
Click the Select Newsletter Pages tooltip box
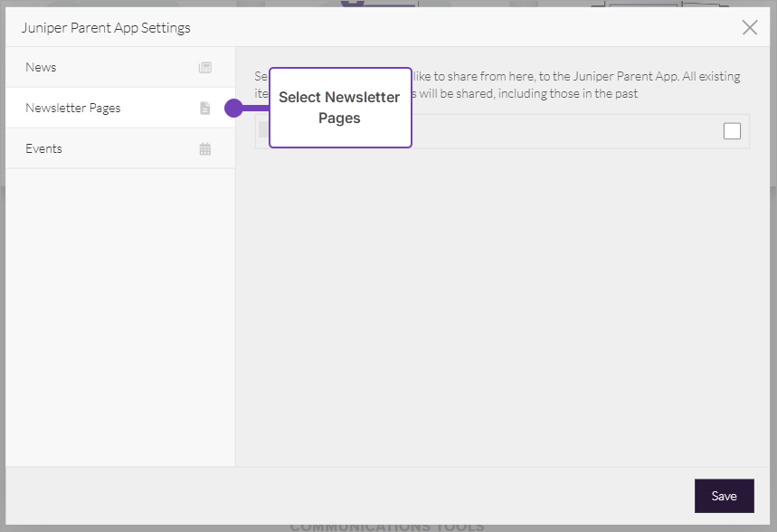pos(340,108)
